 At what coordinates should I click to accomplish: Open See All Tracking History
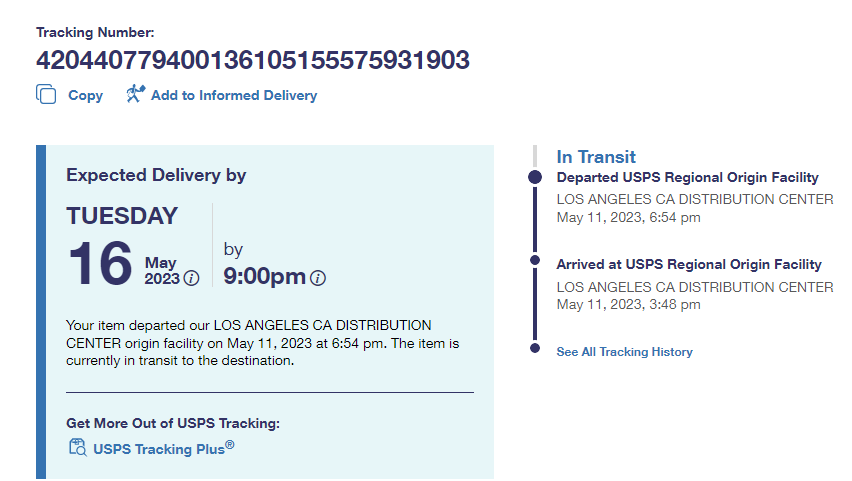(624, 352)
